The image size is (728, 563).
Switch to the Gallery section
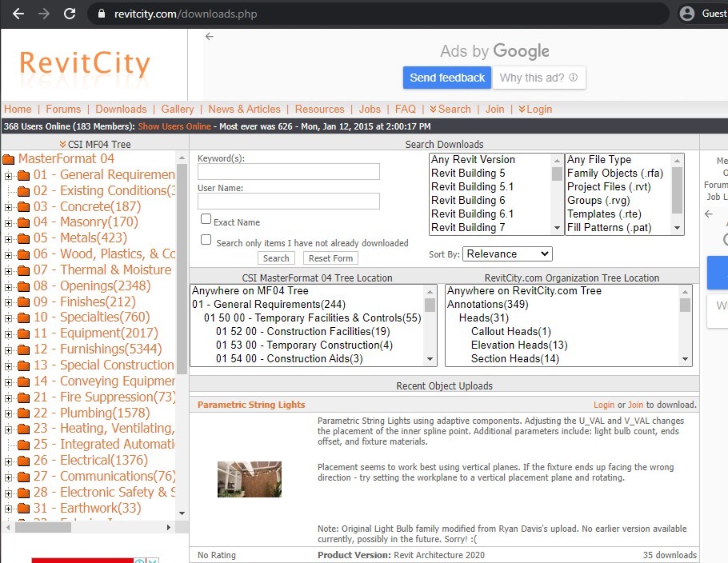point(177,109)
